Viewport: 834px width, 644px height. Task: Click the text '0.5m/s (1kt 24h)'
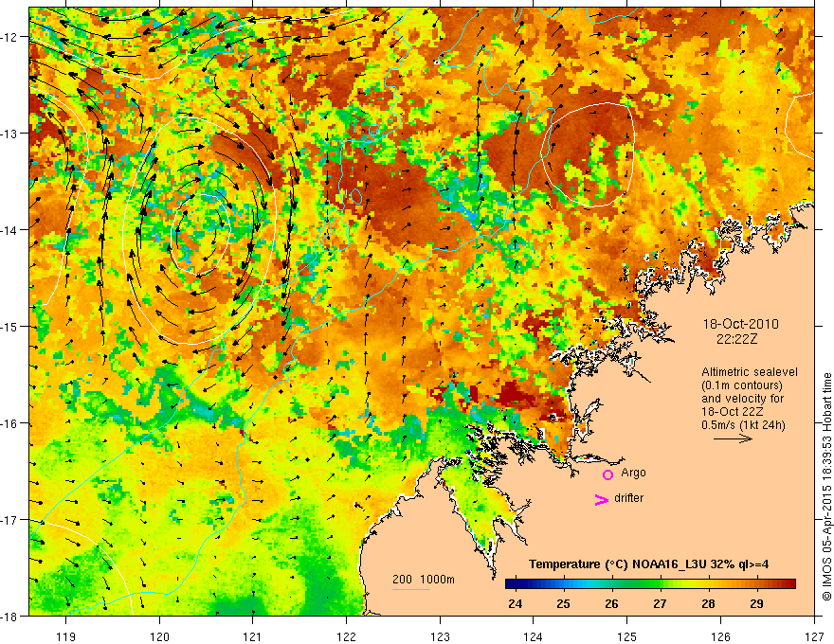click(x=743, y=425)
